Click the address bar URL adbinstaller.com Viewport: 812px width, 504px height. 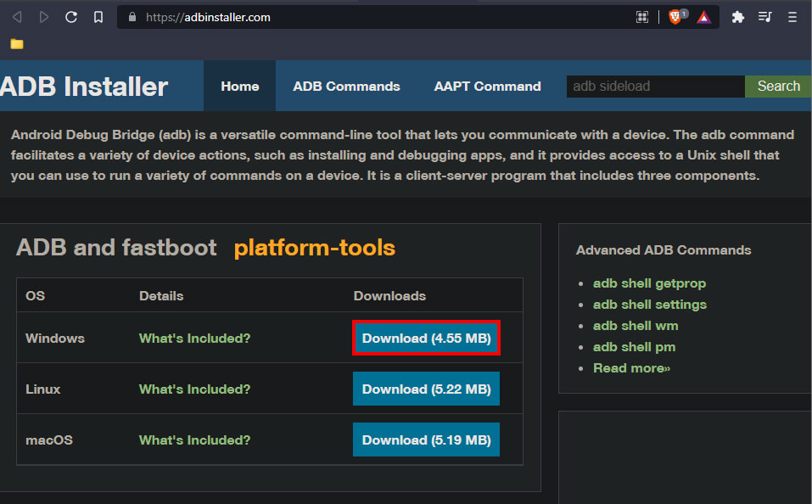(208, 17)
